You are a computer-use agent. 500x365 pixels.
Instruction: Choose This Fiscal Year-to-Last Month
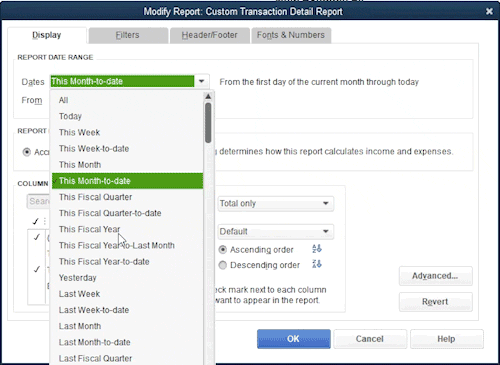tap(127, 246)
